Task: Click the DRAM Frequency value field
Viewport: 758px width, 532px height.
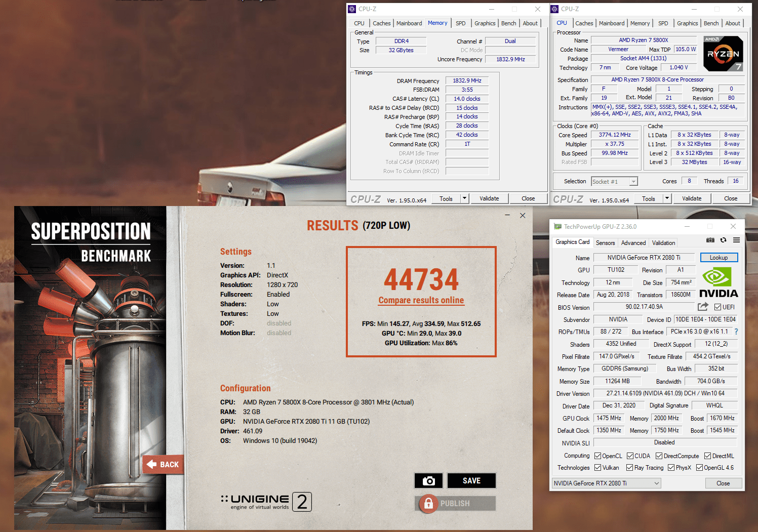Action: click(467, 80)
